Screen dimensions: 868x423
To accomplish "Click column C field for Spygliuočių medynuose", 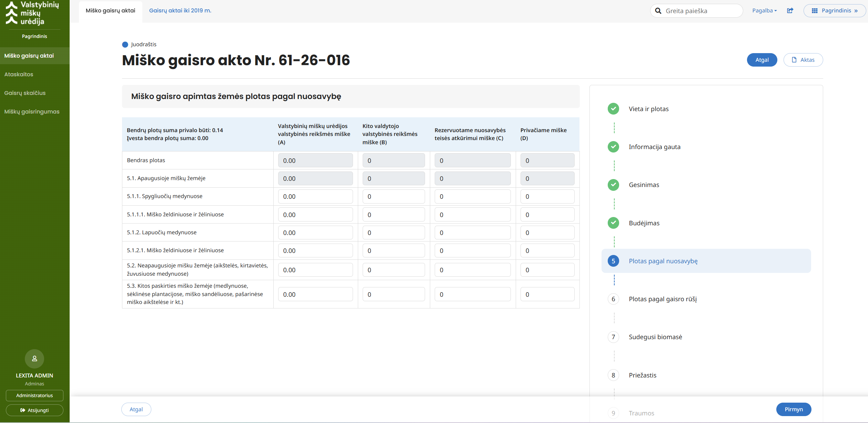I will pyautogui.click(x=473, y=196).
